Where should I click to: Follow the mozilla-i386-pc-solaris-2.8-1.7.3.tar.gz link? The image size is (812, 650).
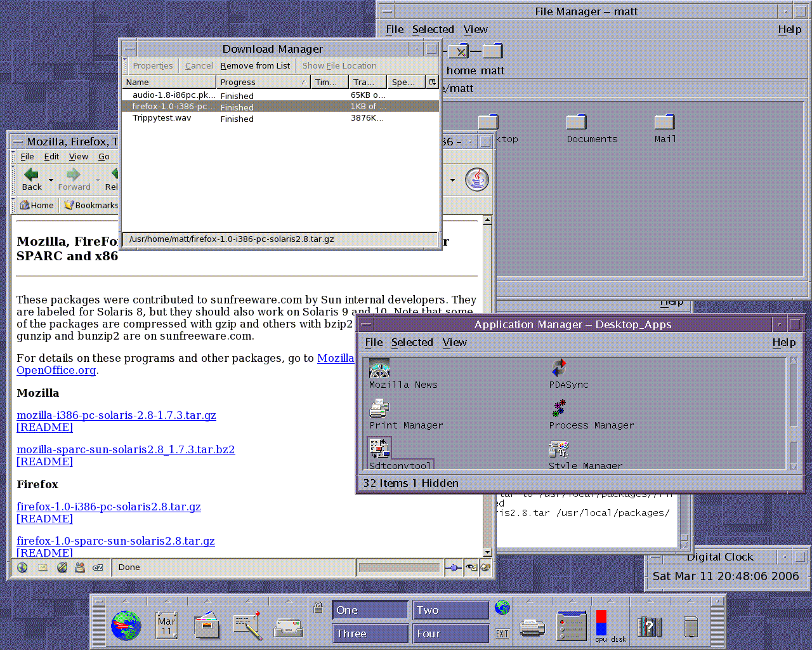click(116, 415)
